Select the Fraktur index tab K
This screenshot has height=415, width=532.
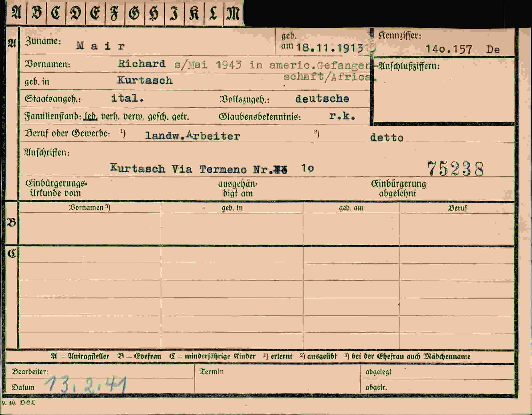tap(194, 13)
